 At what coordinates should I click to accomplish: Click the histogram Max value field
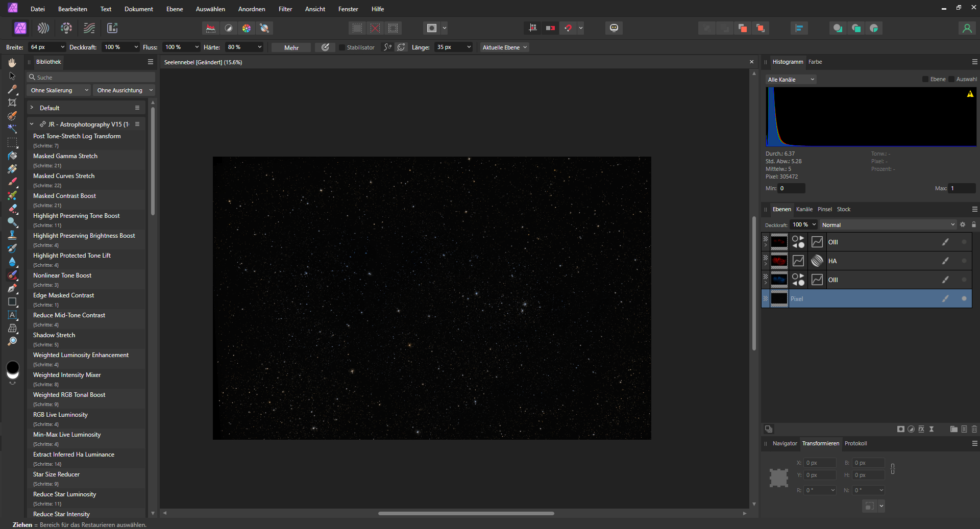click(x=962, y=188)
